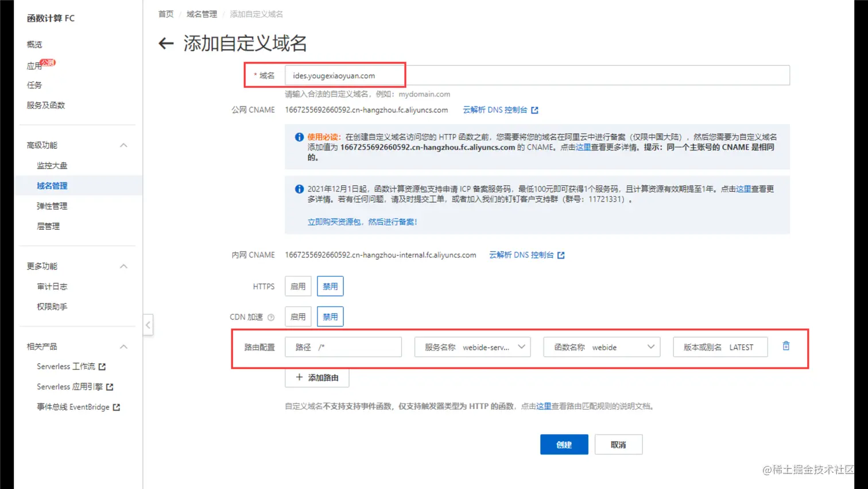
Task: Collapse the sidebar with the left chevron
Action: (148, 325)
